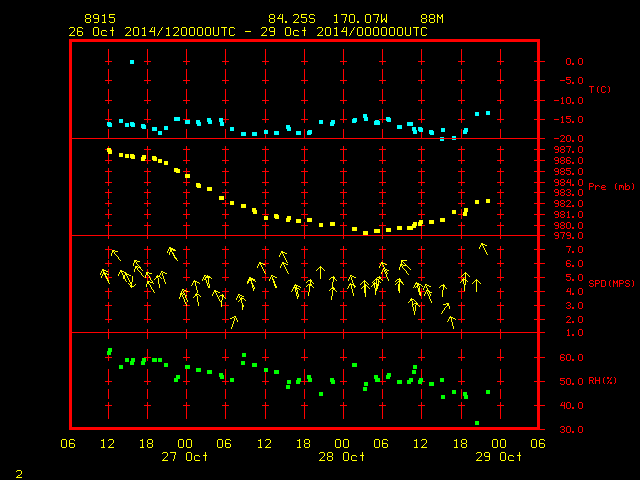The image size is (640, 480).
Task: Click station ID 8915 in header
Action: 100,19
